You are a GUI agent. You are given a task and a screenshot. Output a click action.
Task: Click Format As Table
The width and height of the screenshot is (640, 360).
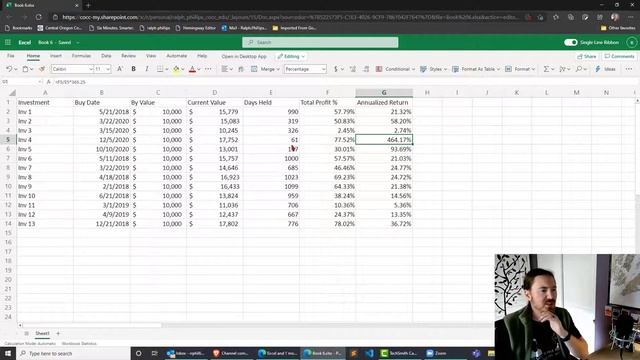[476, 69]
